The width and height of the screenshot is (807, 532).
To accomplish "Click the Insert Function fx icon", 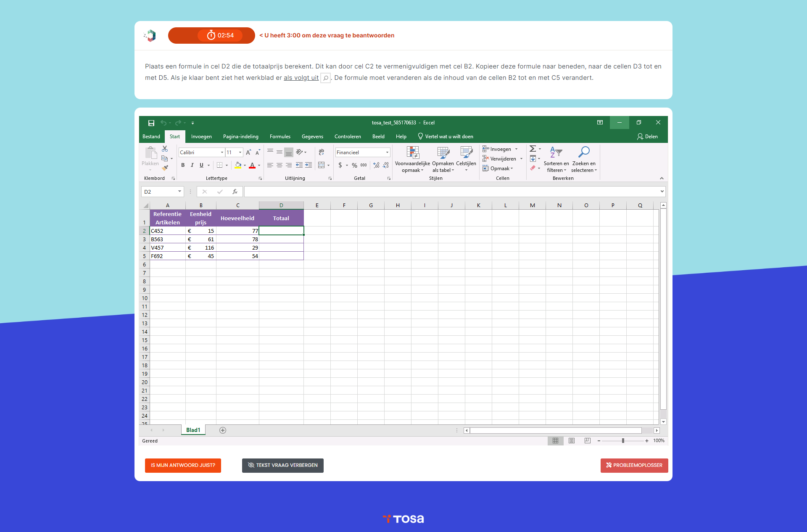I will (235, 192).
